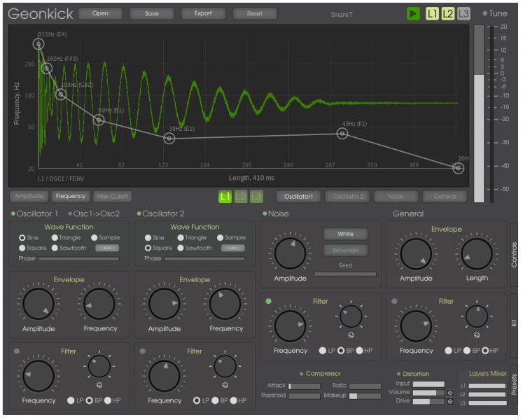Toggle layer L2 in the top bar
The width and height of the screenshot is (523, 420).
click(x=447, y=14)
